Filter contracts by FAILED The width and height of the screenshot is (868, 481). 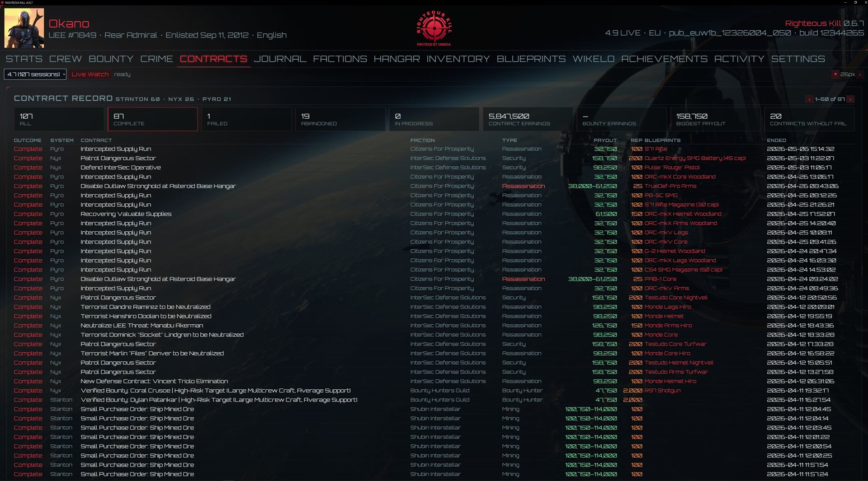point(246,119)
